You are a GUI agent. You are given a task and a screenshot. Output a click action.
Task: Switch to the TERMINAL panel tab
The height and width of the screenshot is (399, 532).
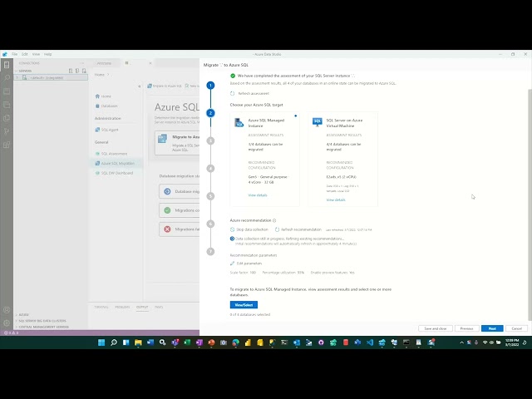point(101,307)
